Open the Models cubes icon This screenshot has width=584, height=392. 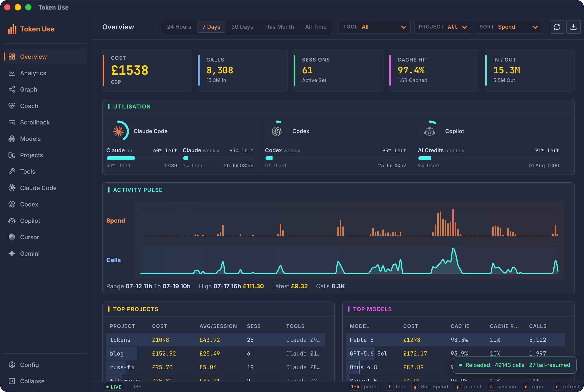[x=12, y=139]
